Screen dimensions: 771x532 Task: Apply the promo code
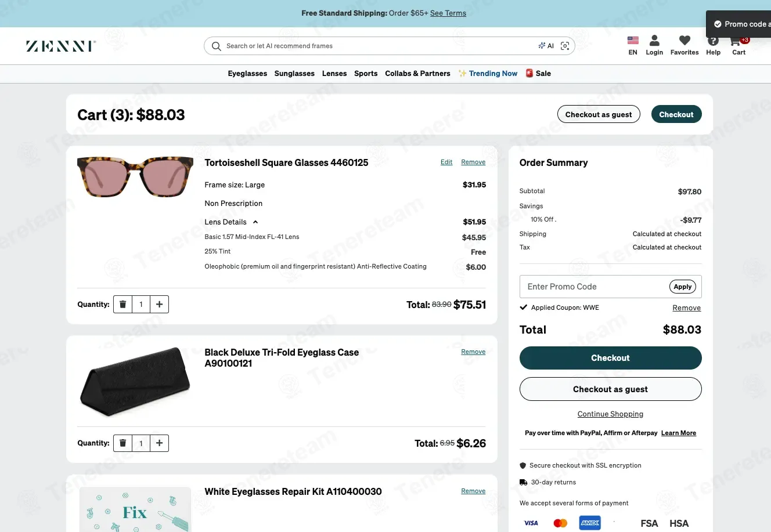(683, 287)
